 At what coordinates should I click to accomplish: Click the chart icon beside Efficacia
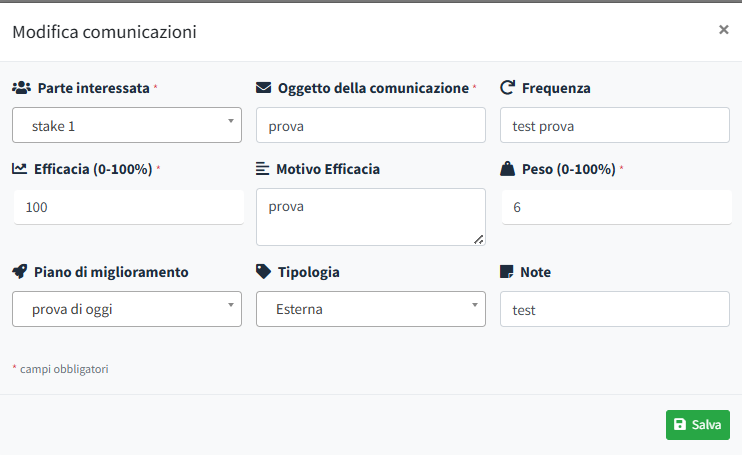pos(20,169)
